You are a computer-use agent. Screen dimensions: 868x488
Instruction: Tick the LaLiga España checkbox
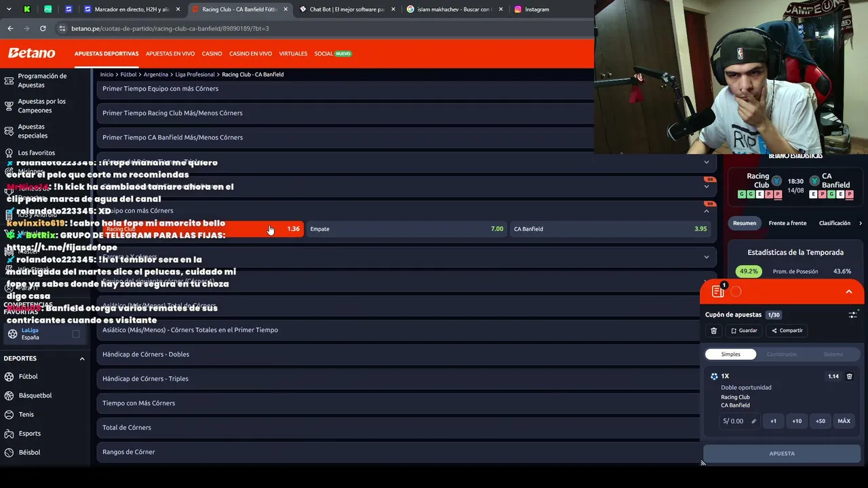[76, 333]
